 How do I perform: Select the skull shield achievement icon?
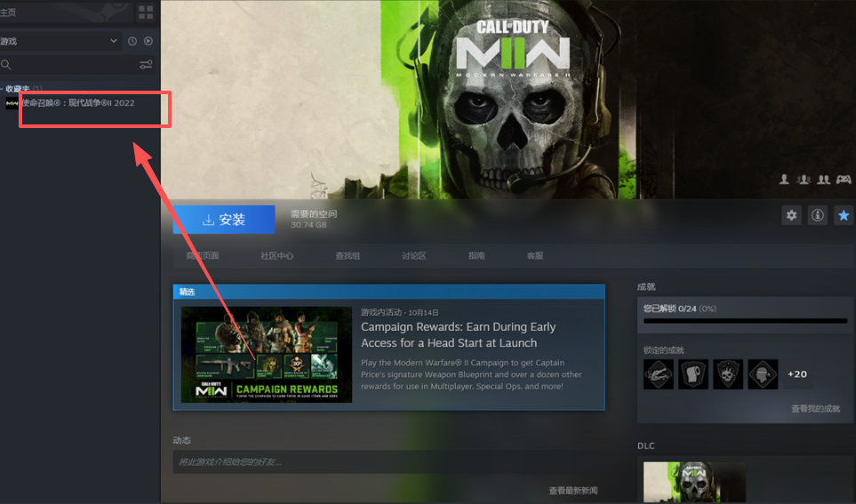[x=728, y=374]
